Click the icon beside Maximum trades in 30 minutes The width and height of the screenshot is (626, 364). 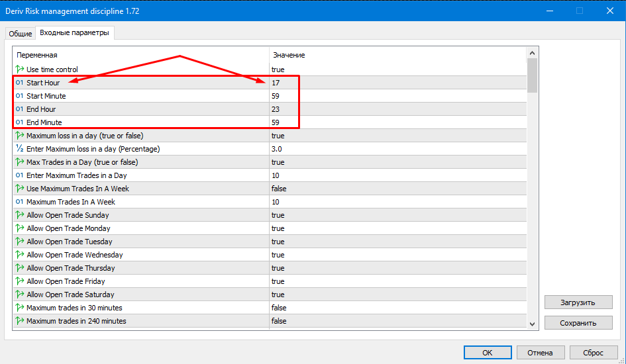[20, 307]
